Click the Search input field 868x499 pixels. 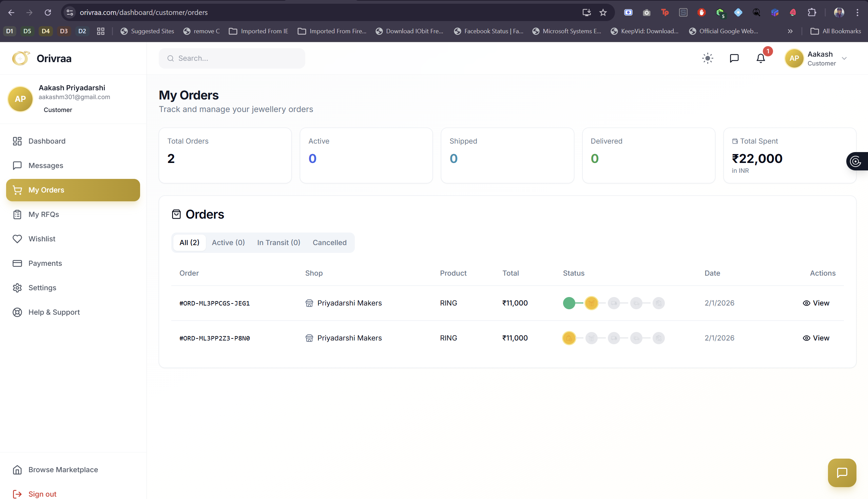pyautogui.click(x=236, y=58)
